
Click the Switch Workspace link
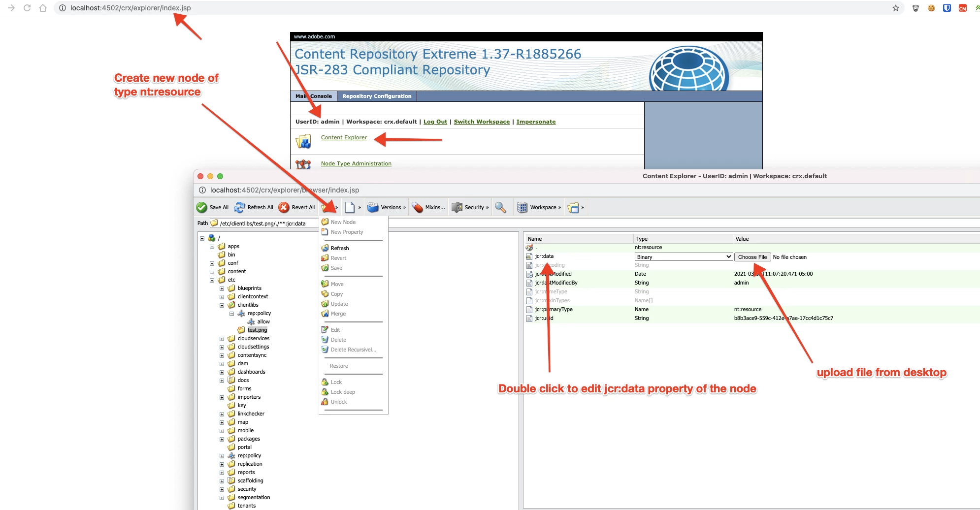pos(482,122)
